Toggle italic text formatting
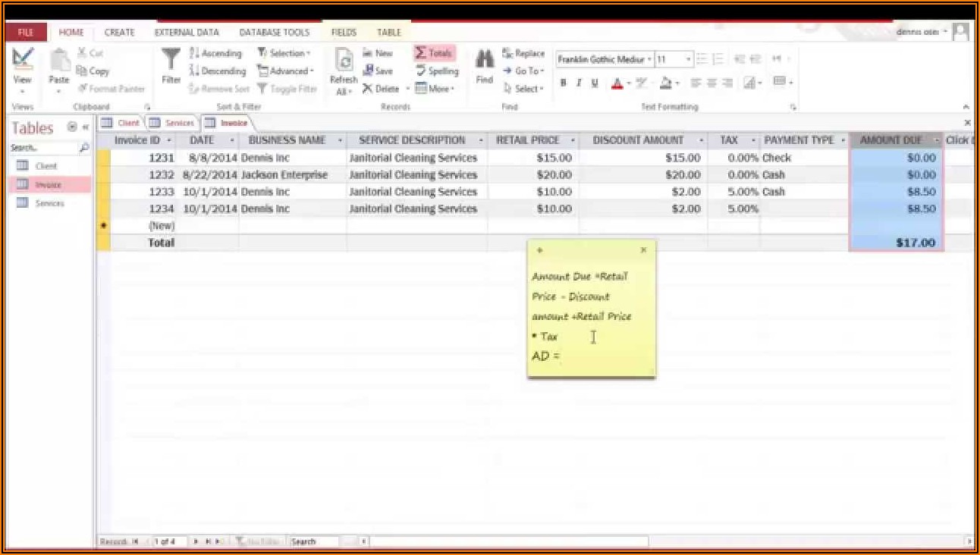The width and height of the screenshot is (980, 555). [579, 83]
